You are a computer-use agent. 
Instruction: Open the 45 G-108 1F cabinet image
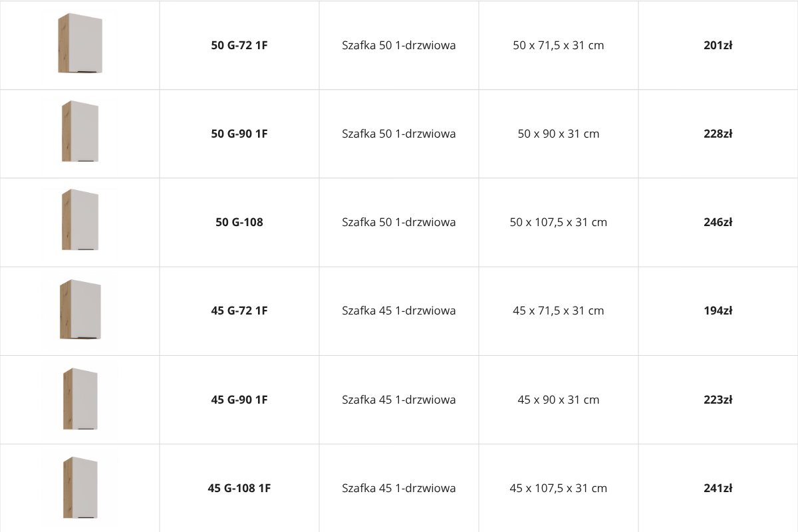[x=80, y=487]
